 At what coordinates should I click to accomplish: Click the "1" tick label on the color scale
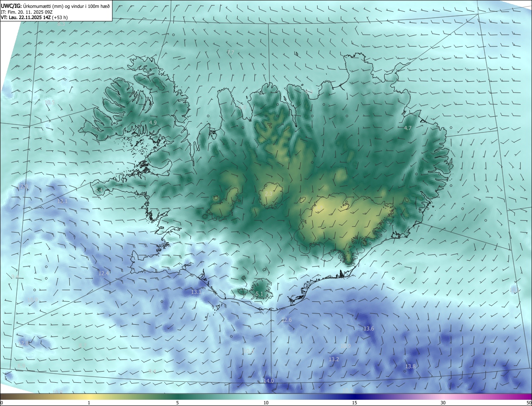[x=89, y=403]
